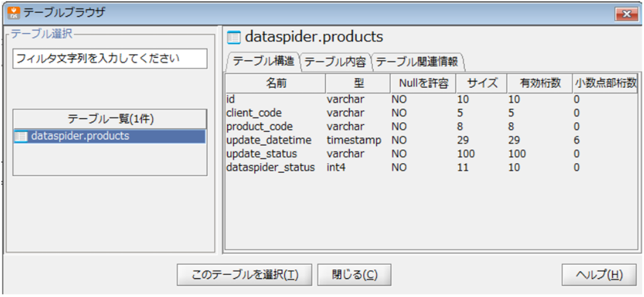Click the app icon in the title bar
644x297 pixels.
tap(15, 13)
